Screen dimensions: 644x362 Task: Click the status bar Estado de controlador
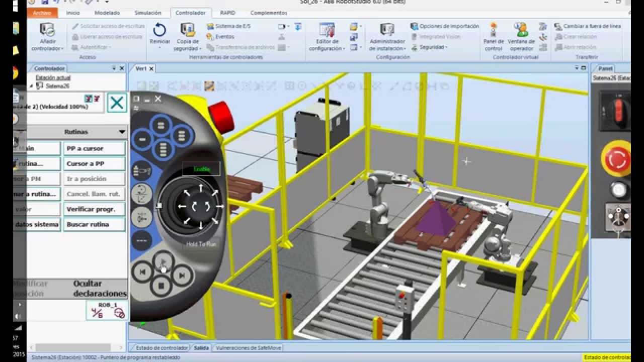click(606, 357)
